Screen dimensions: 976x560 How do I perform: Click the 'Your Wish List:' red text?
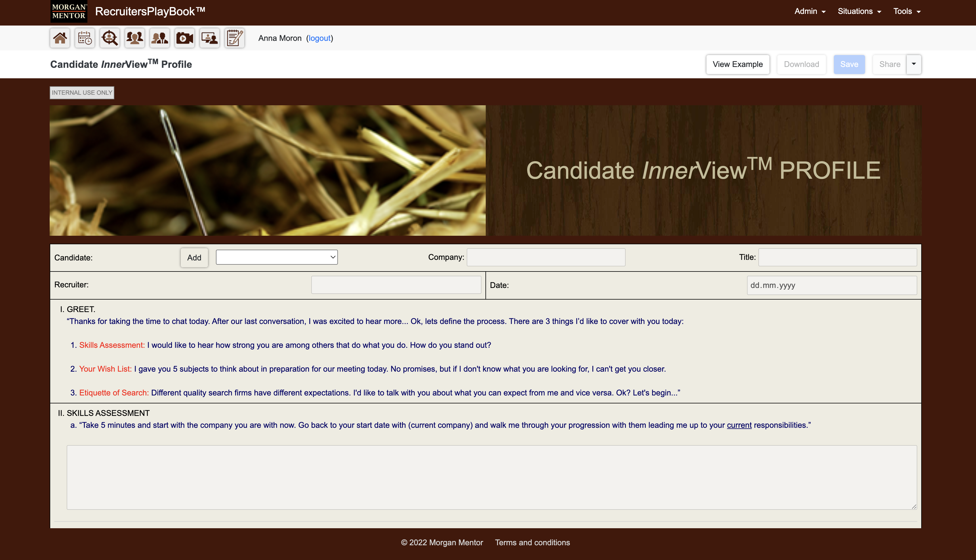(105, 369)
